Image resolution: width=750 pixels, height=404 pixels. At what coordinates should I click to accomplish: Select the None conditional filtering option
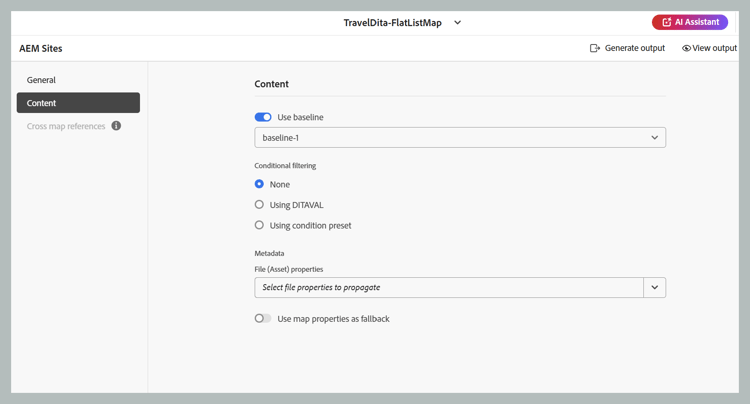coord(259,184)
